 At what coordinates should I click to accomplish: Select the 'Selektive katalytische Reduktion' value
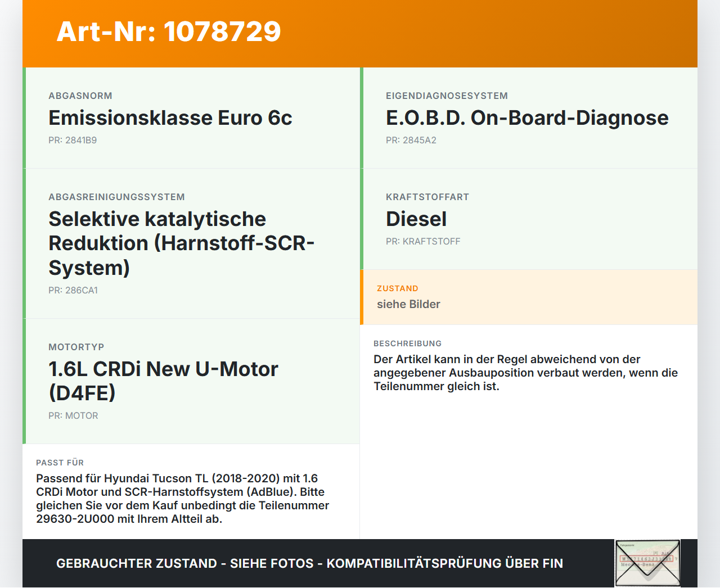(x=182, y=243)
